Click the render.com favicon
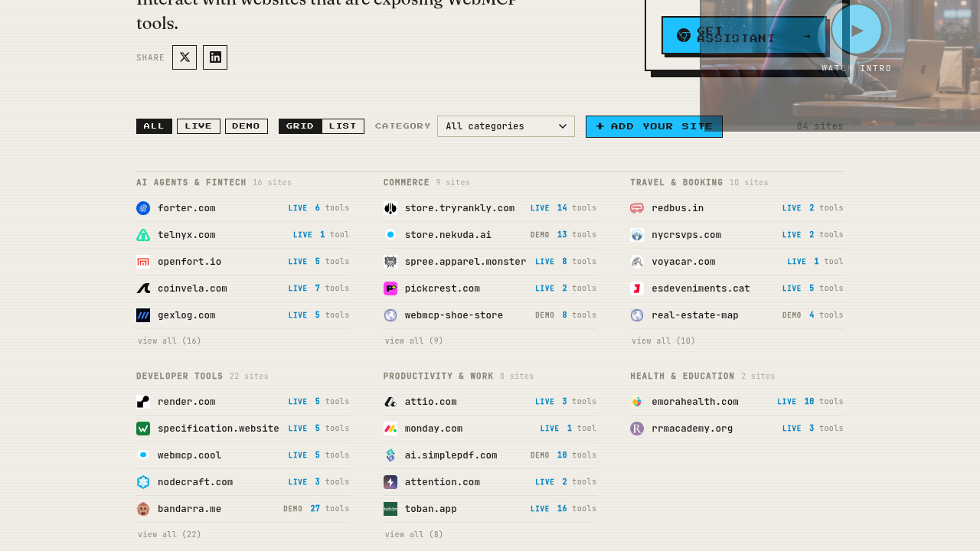 [x=143, y=402]
